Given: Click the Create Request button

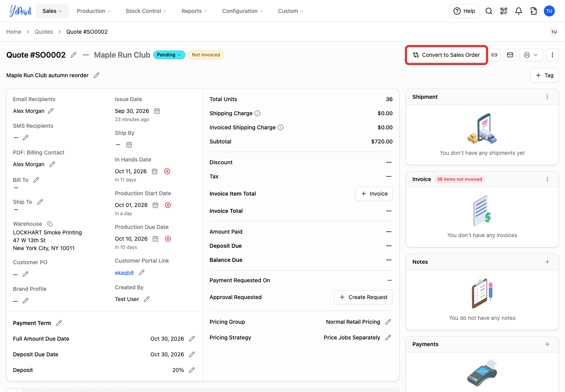Looking at the screenshot, I should (363, 297).
